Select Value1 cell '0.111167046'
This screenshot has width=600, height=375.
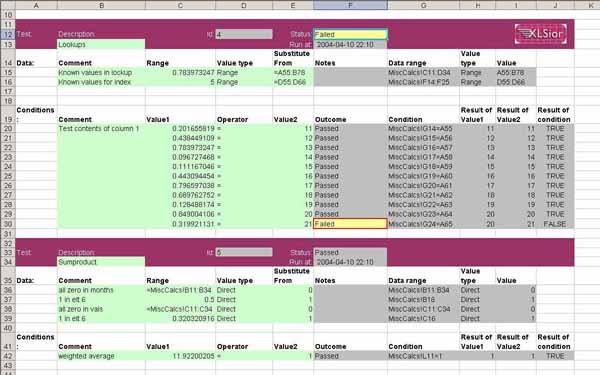tap(180, 167)
